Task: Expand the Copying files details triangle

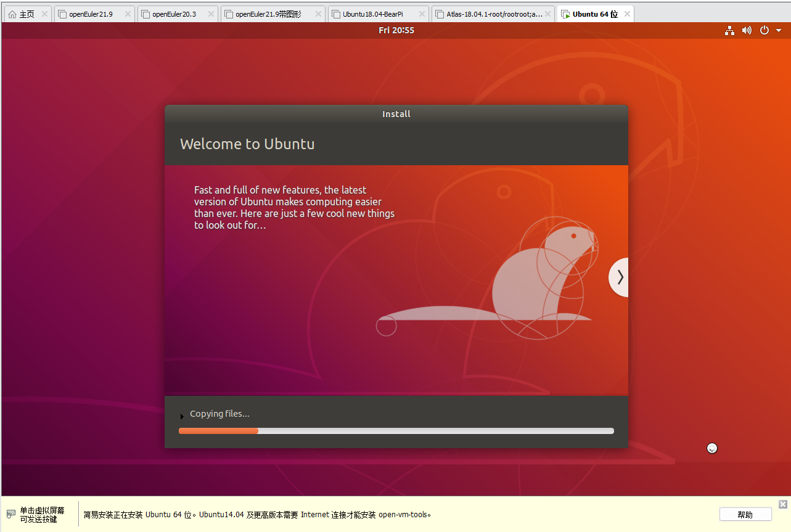Action: click(182, 417)
